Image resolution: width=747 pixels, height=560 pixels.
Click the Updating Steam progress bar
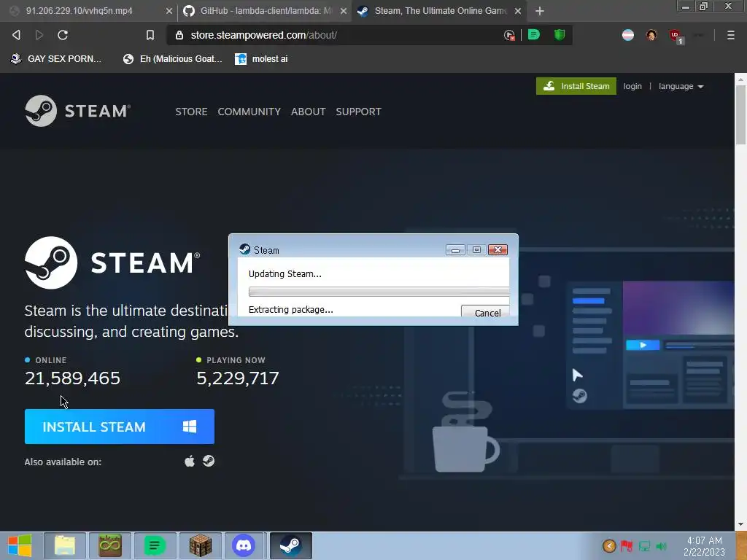click(379, 292)
